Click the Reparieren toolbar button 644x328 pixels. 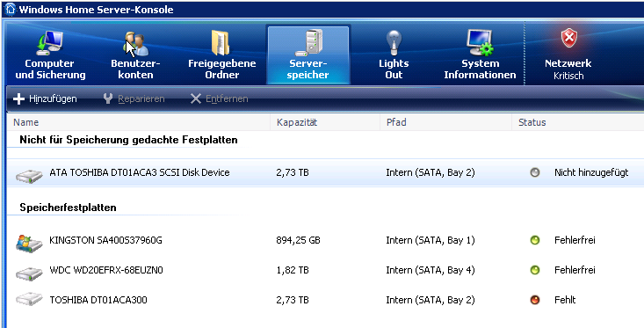coord(134,98)
